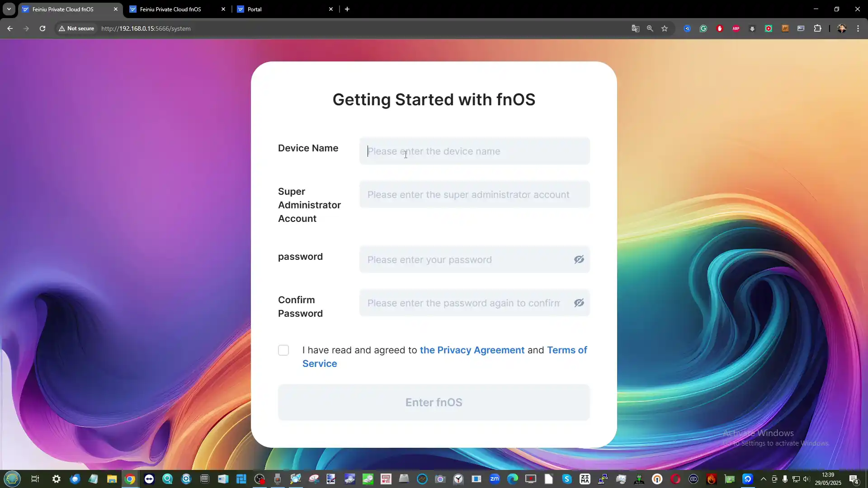
Task: Open the Terms of Service link
Action: (567, 350)
